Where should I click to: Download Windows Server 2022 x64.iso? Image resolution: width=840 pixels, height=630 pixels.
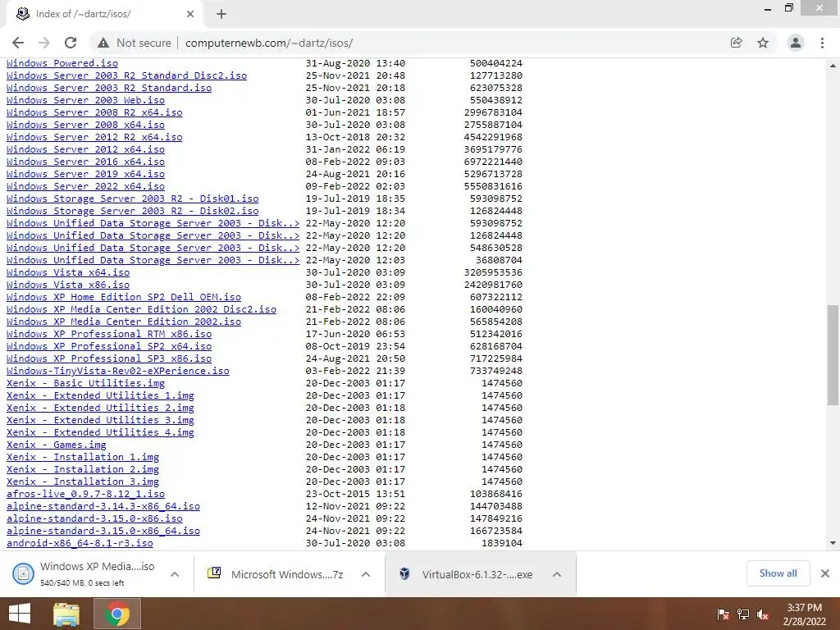point(85,186)
